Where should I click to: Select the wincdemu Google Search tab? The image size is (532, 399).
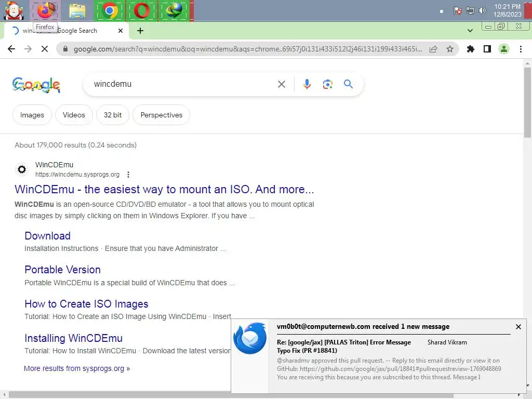tap(66, 31)
